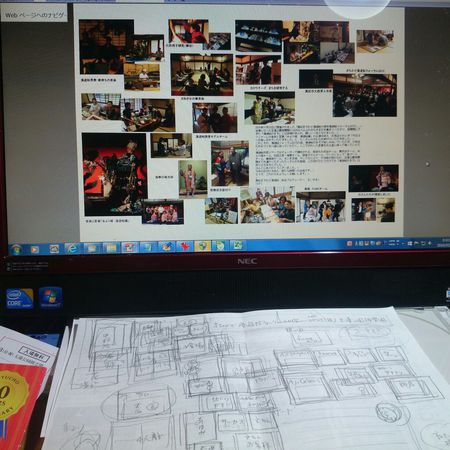This screenshot has width=450, height=450.
Task: Open the large crowded hall photo
Action: [x=365, y=95]
